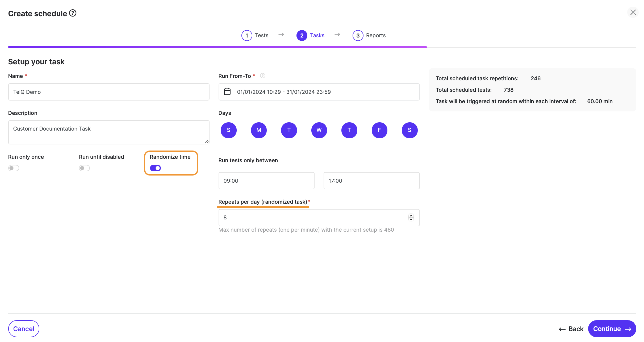Image resolution: width=644 pixels, height=342 pixels.
Task: Deselect Wednesday day circle
Action: click(x=319, y=130)
